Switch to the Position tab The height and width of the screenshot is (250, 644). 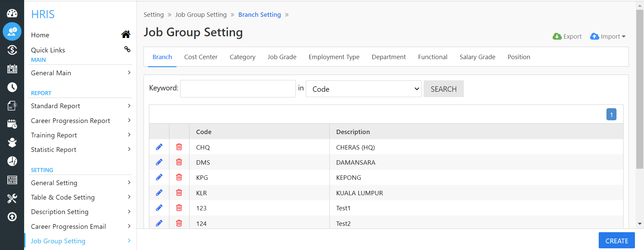click(x=519, y=57)
